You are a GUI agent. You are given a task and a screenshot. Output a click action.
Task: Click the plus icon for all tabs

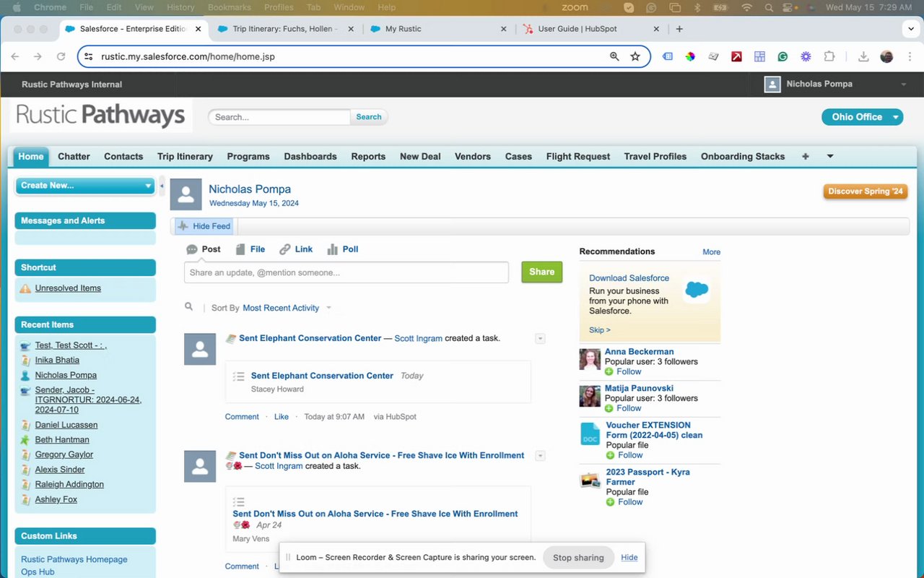coord(806,156)
